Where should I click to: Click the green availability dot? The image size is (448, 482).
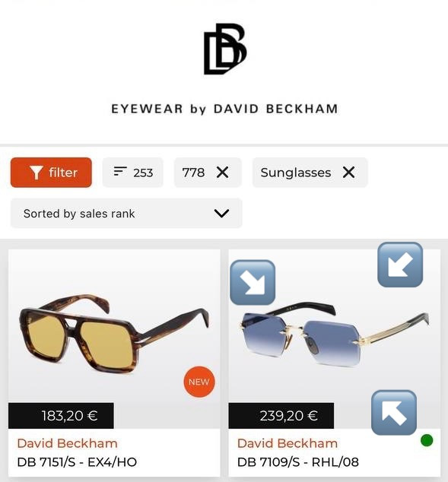click(x=427, y=440)
